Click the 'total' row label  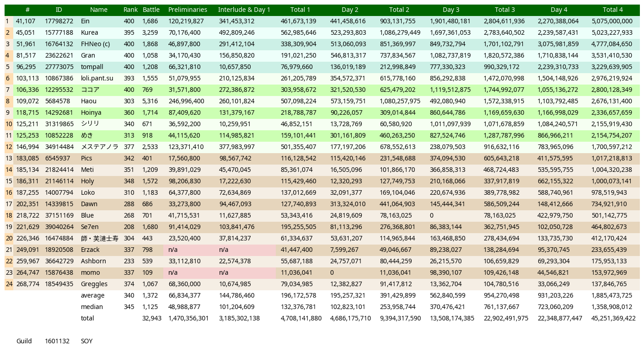(87, 318)
